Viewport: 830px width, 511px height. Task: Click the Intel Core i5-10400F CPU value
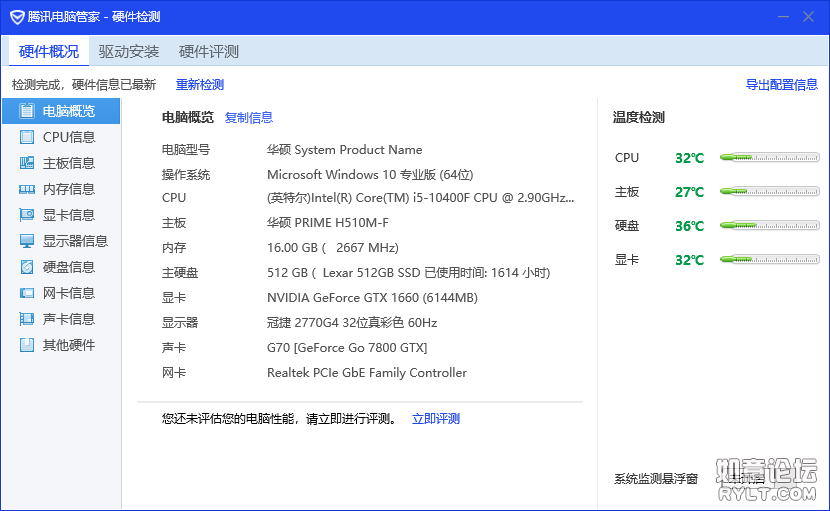click(x=421, y=198)
